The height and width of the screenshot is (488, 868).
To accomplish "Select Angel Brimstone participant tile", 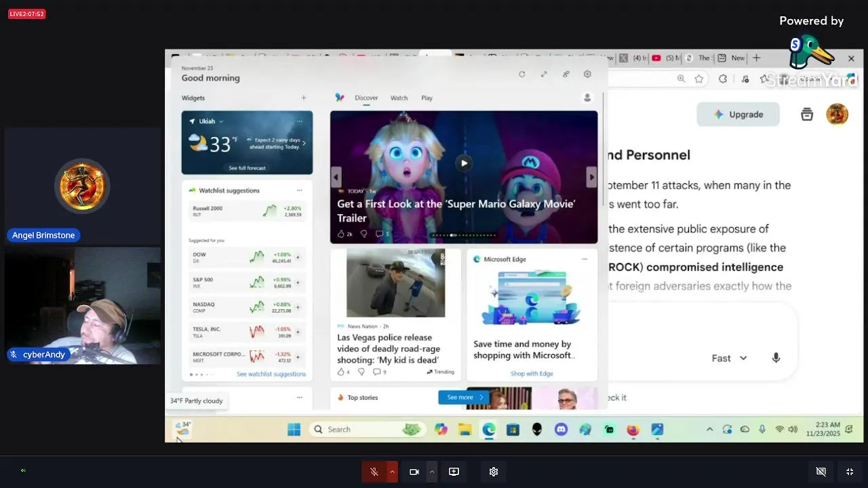I will [82, 186].
